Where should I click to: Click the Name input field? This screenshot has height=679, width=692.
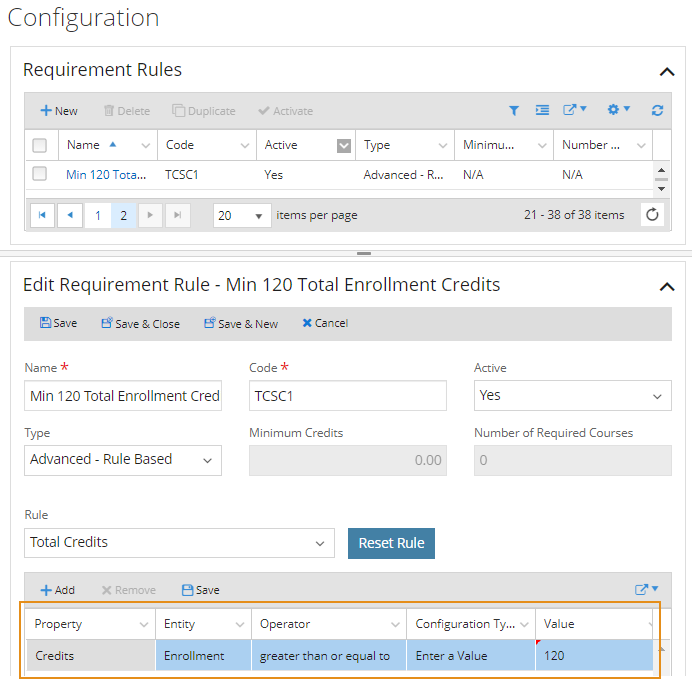click(123, 396)
